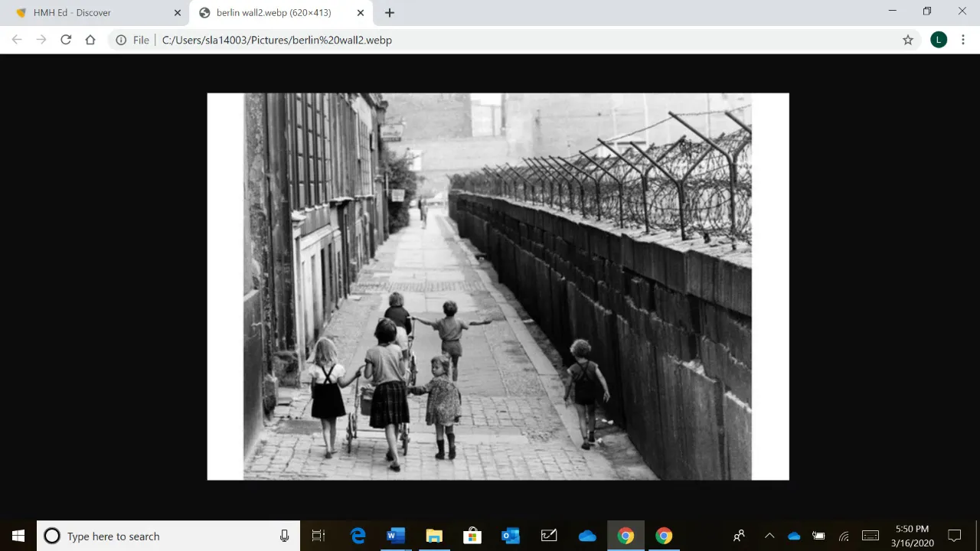Screen dimensions: 980x551
Task: Close the Chrome window
Action: click(962, 11)
